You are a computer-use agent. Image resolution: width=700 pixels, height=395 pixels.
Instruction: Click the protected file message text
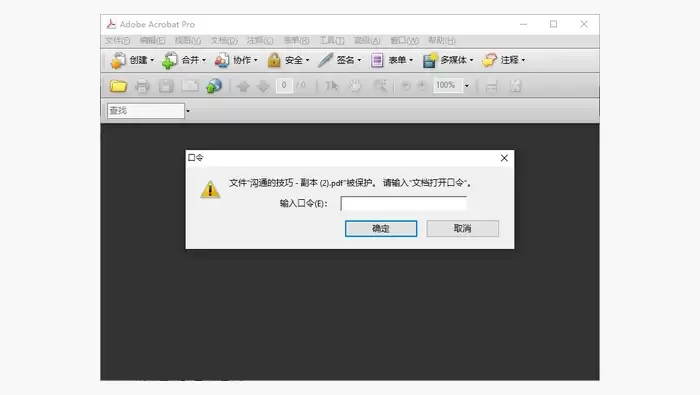(x=351, y=183)
